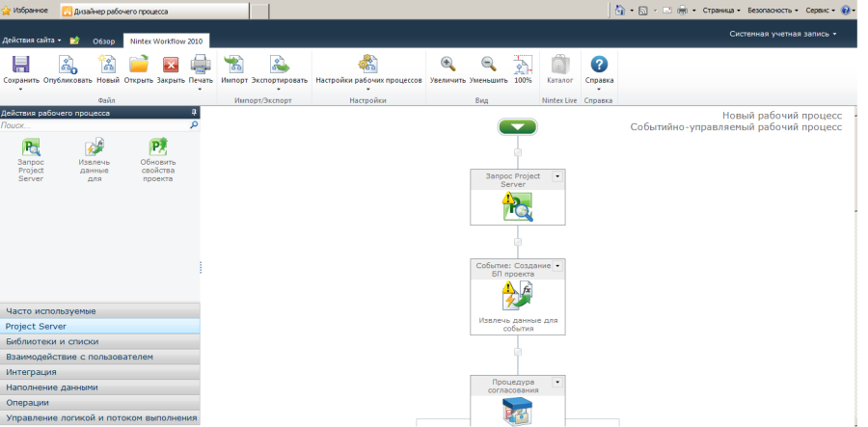Click the Экспортировать icon

pyautogui.click(x=280, y=65)
